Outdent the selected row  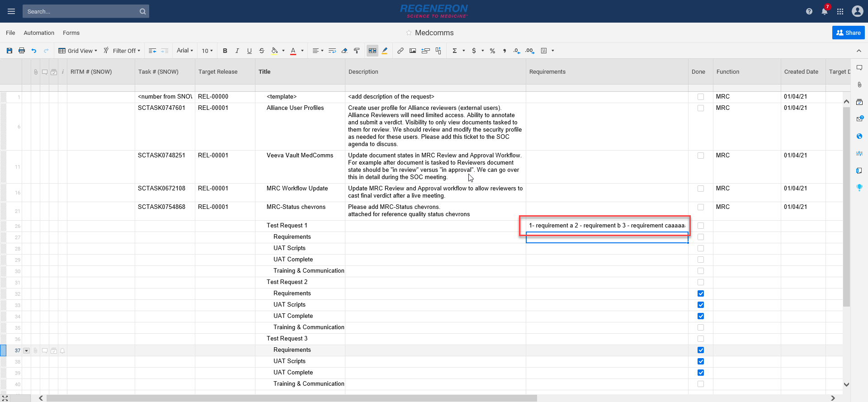click(x=152, y=51)
